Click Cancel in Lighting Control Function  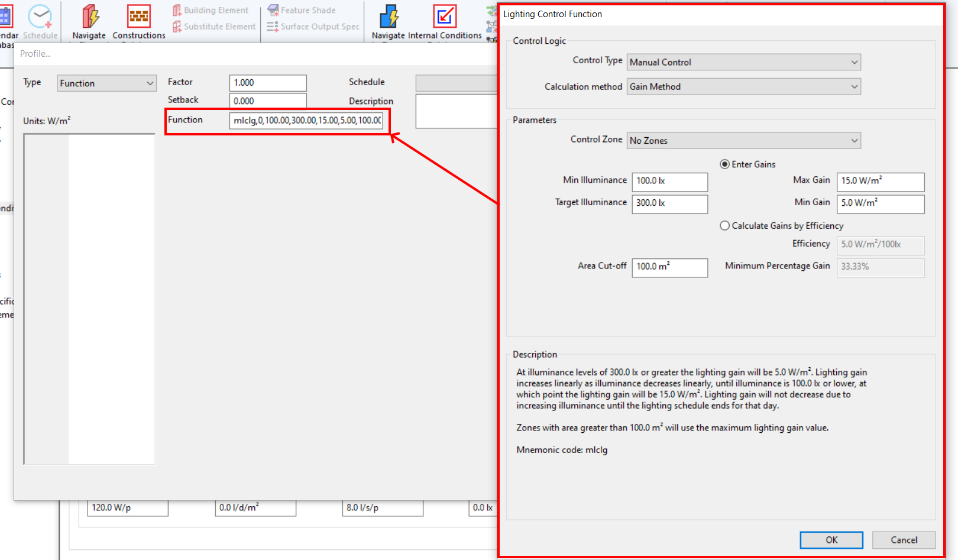pyautogui.click(x=904, y=540)
